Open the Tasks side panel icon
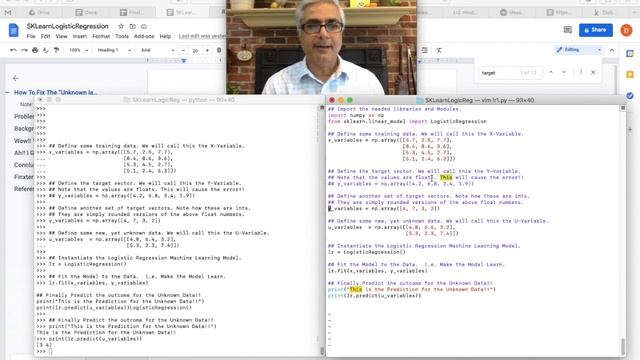 pyautogui.click(x=630, y=96)
